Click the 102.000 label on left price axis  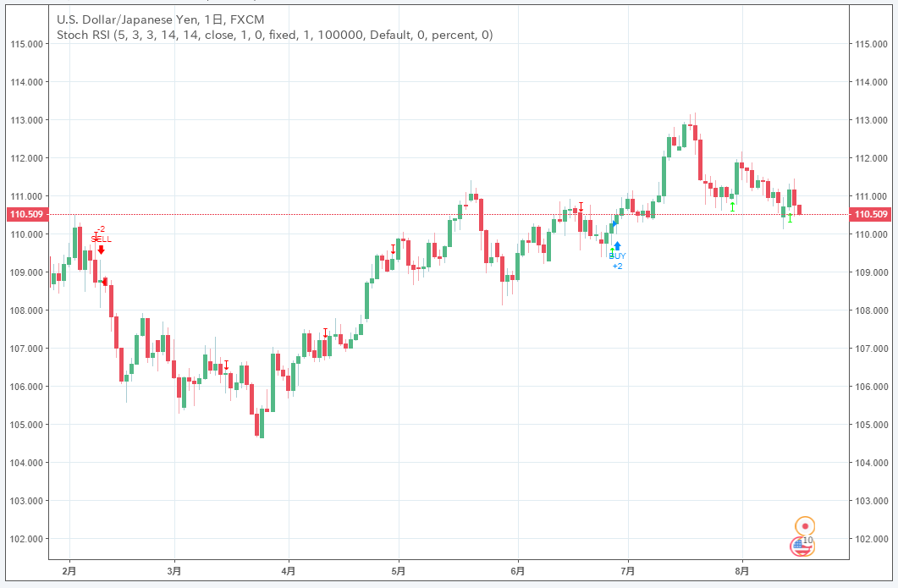pyautogui.click(x=26, y=539)
